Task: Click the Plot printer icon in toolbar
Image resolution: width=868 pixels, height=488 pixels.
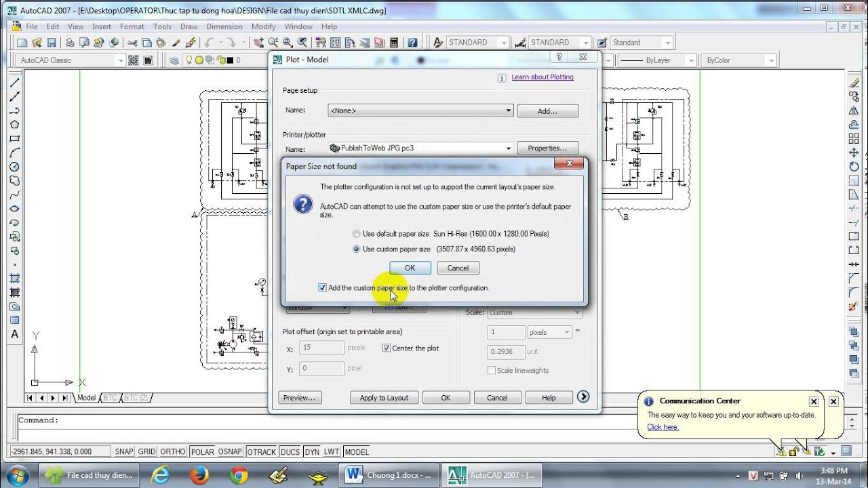Action: 70,42
